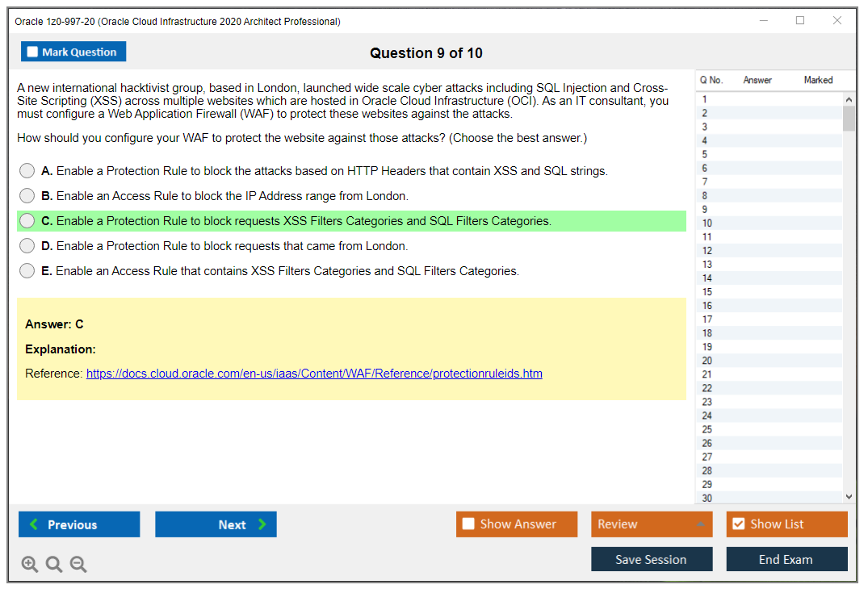Click the Next button
Screen dimensions: 868x593
pos(216,524)
